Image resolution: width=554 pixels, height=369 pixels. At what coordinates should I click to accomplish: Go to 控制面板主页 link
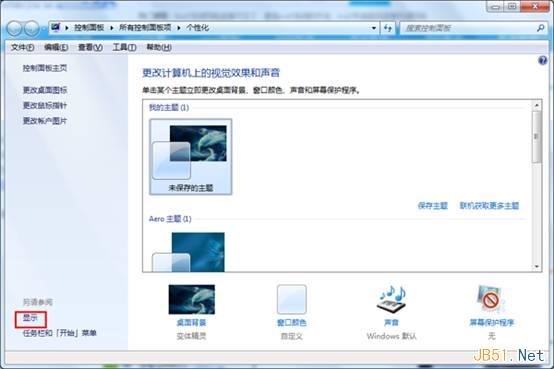tap(45, 68)
